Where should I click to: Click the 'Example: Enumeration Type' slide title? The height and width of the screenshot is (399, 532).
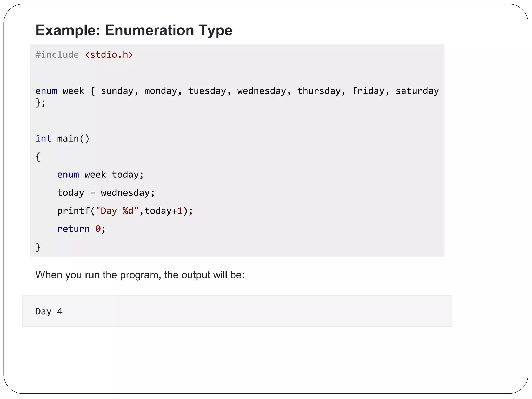click(x=134, y=30)
